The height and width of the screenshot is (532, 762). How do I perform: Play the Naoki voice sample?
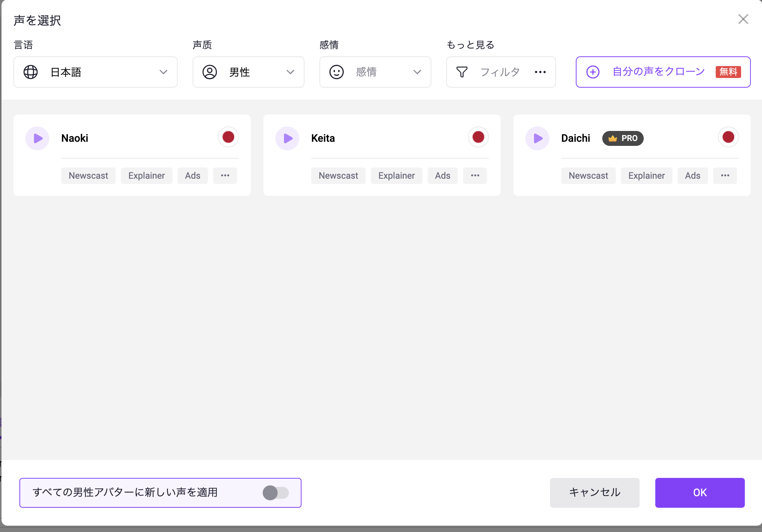[37, 138]
